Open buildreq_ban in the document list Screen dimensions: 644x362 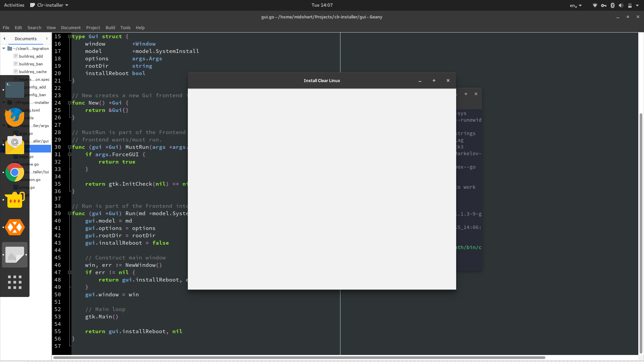click(31, 64)
